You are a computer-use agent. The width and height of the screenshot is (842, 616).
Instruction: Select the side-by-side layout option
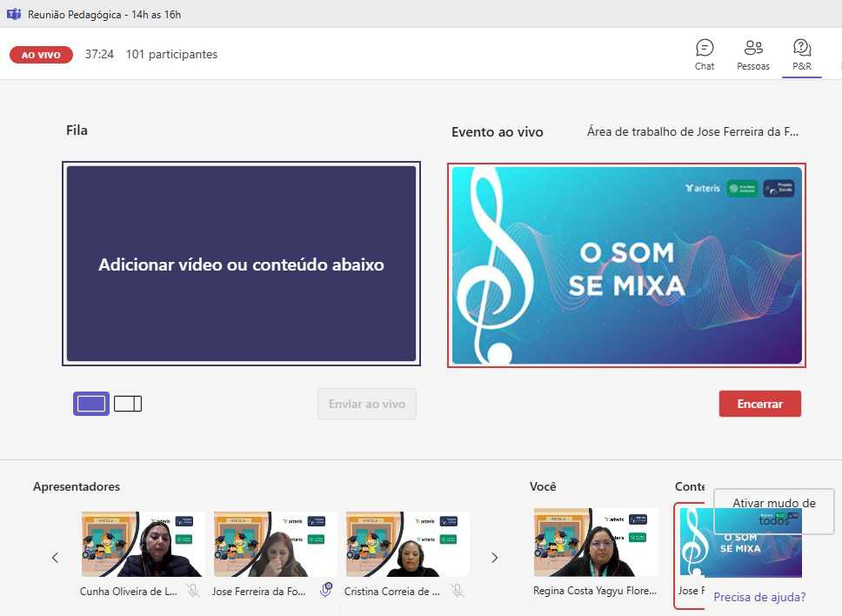point(128,404)
